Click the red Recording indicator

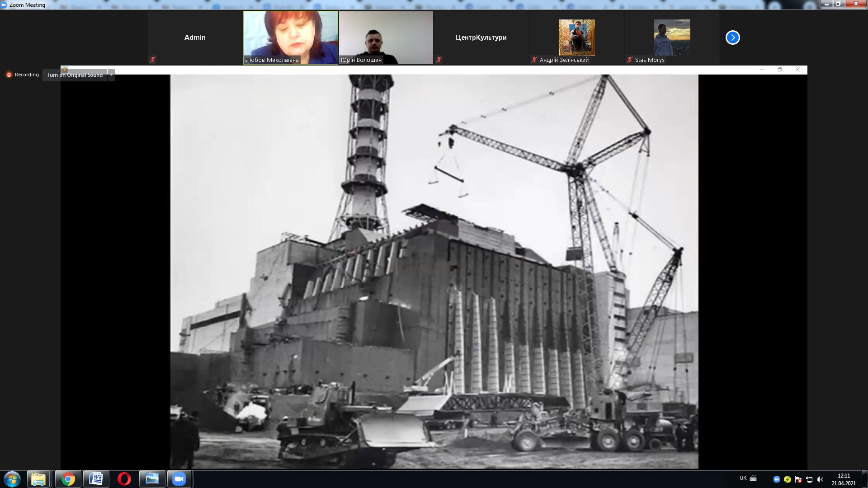(x=9, y=75)
